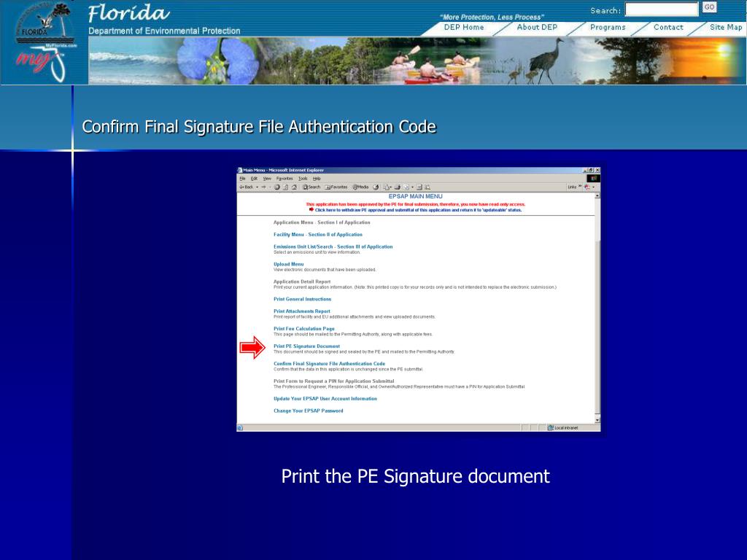747x560 pixels.
Task: Click the Local intranet zone status icon
Action: pyautogui.click(x=551, y=427)
